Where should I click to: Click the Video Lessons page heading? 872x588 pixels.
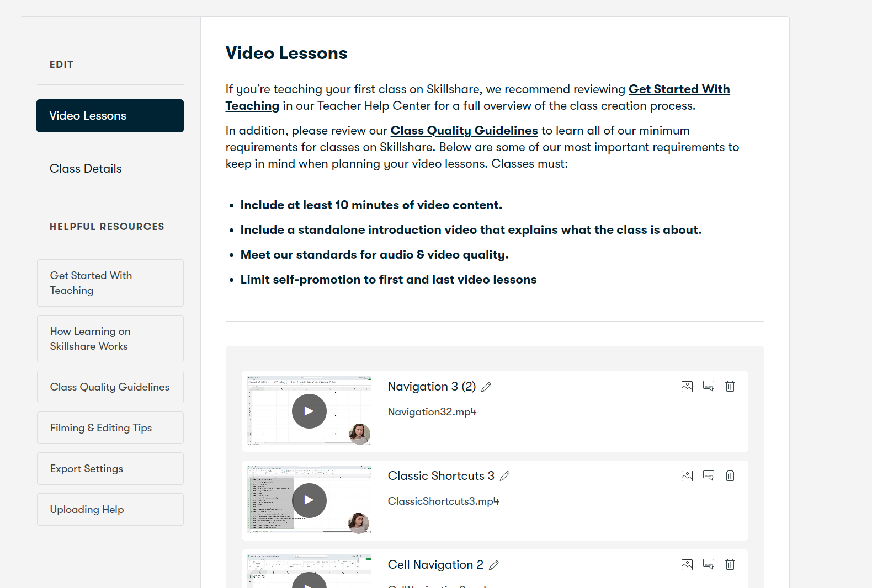pyautogui.click(x=286, y=53)
